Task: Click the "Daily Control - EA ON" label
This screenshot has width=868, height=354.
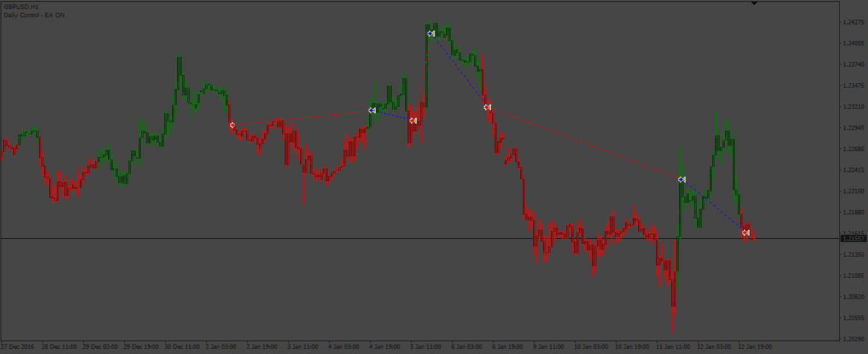Action: click(x=34, y=15)
